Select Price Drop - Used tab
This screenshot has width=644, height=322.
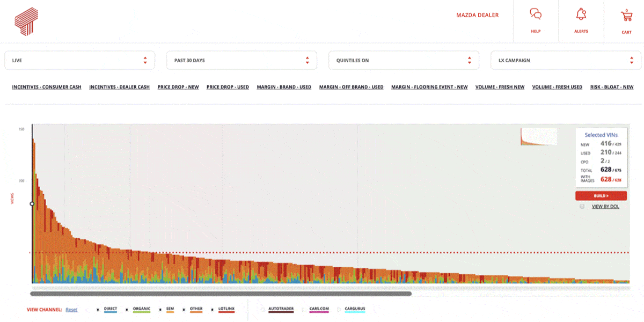[228, 87]
